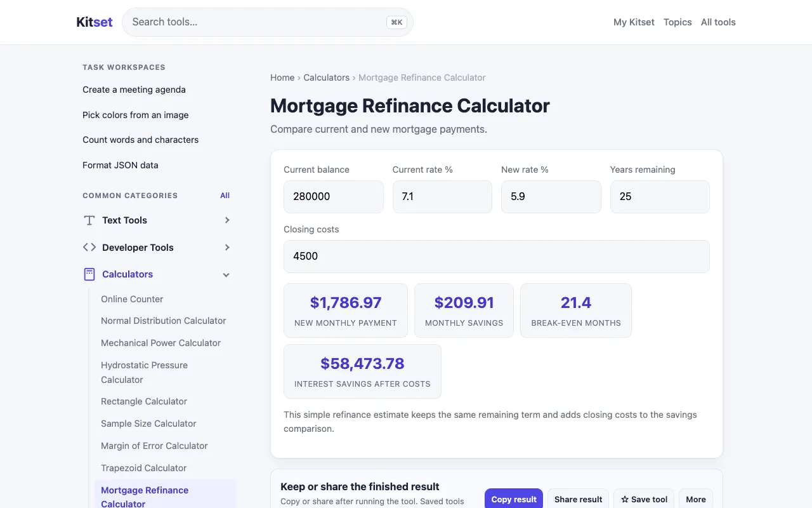Open Sample Size Calculator
This screenshot has height=508, width=812.
148,424
